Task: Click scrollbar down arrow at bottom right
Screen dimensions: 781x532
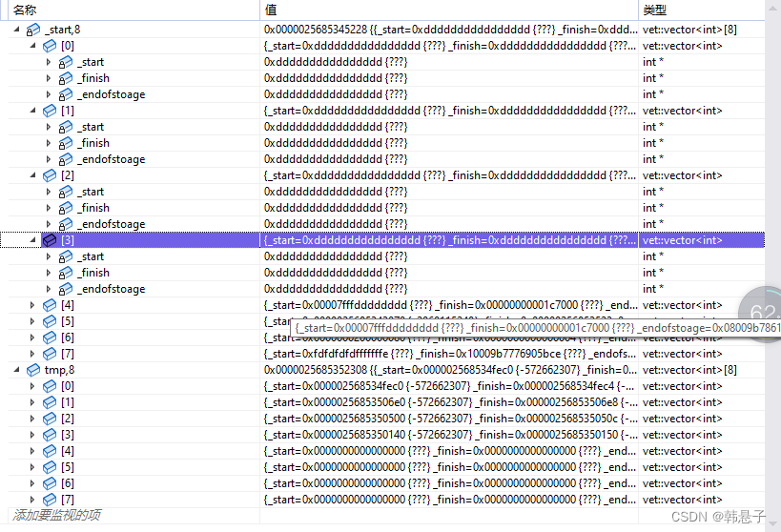Action: (772, 523)
